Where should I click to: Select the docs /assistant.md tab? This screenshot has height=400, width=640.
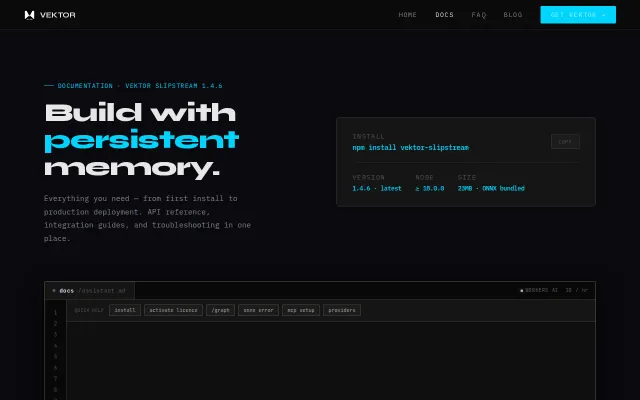[x=89, y=291]
